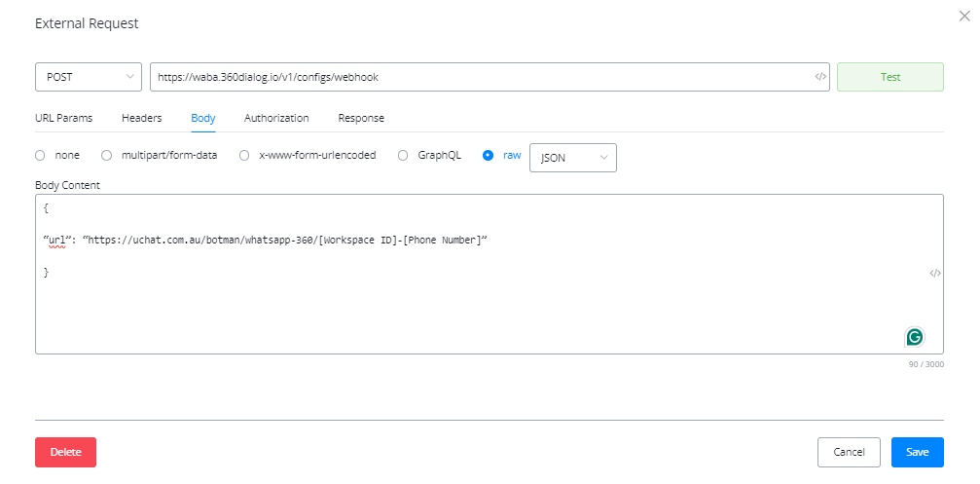Select the GraphQL radio button
Image resolution: width=980 pixels, height=484 pixels.
[403, 155]
